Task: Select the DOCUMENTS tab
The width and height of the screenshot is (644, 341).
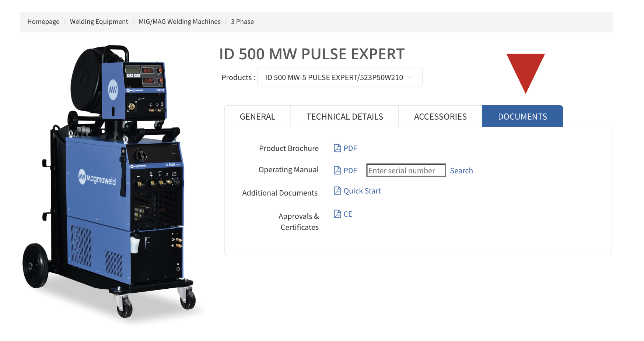Action: point(522,116)
